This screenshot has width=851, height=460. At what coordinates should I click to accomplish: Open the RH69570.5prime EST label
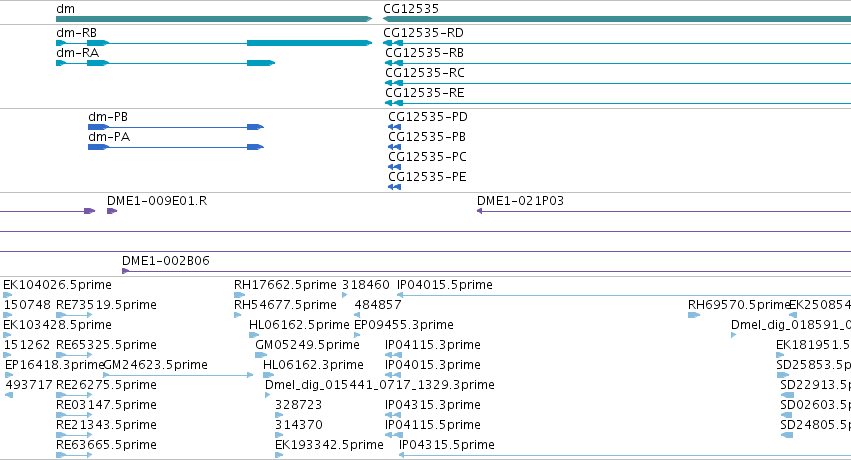point(738,305)
